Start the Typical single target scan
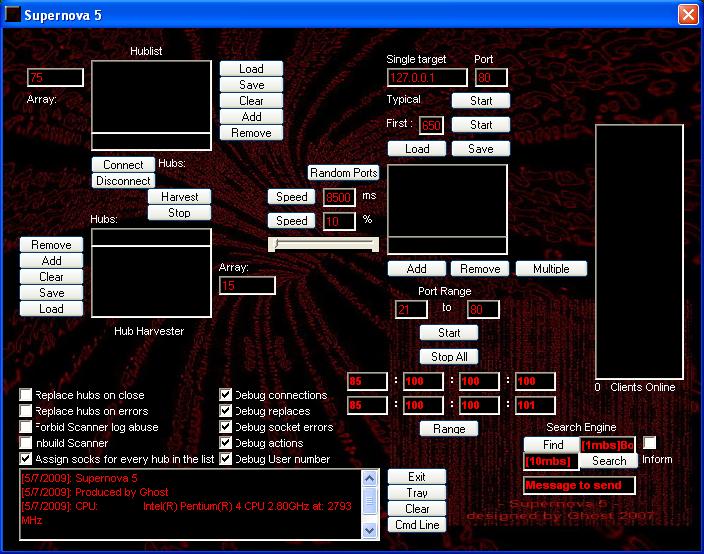The width and height of the screenshot is (704, 554). point(481,101)
